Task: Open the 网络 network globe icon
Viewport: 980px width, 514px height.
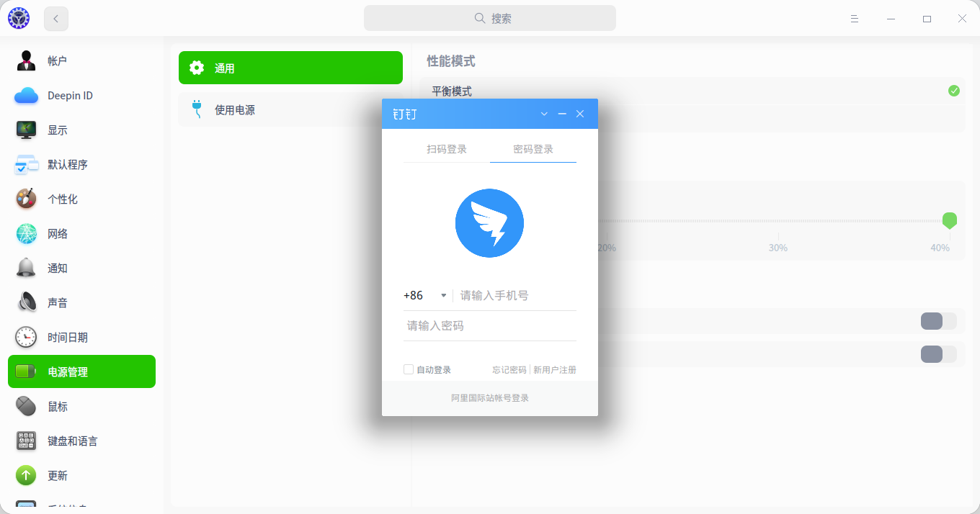Action: pyautogui.click(x=27, y=234)
